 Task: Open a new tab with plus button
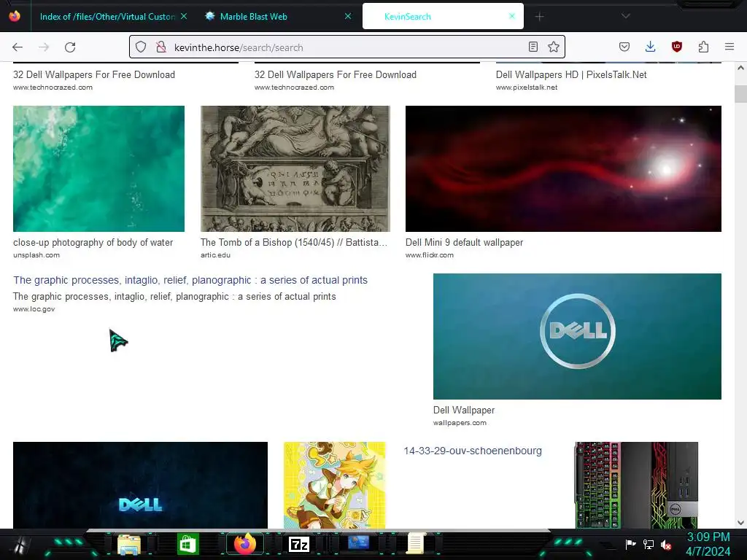coord(539,17)
